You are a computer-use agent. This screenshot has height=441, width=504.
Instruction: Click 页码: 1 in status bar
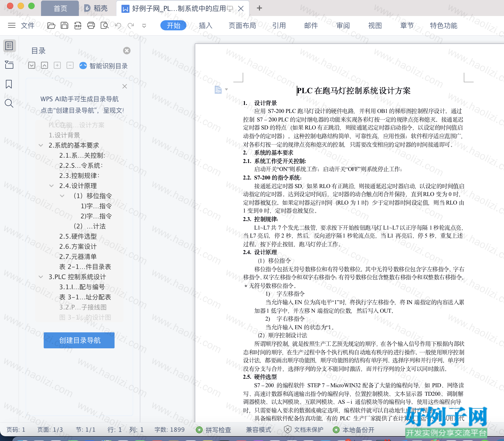(16, 430)
